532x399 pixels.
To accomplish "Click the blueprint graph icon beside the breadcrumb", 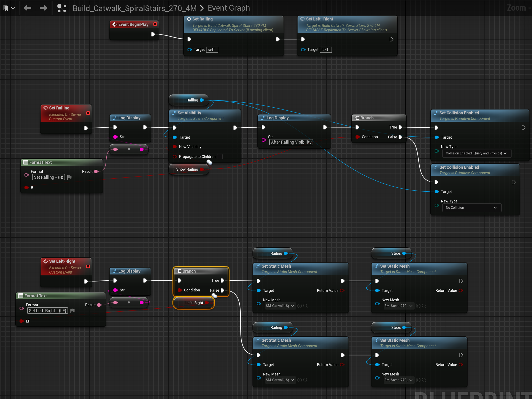I will click(62, 8).
